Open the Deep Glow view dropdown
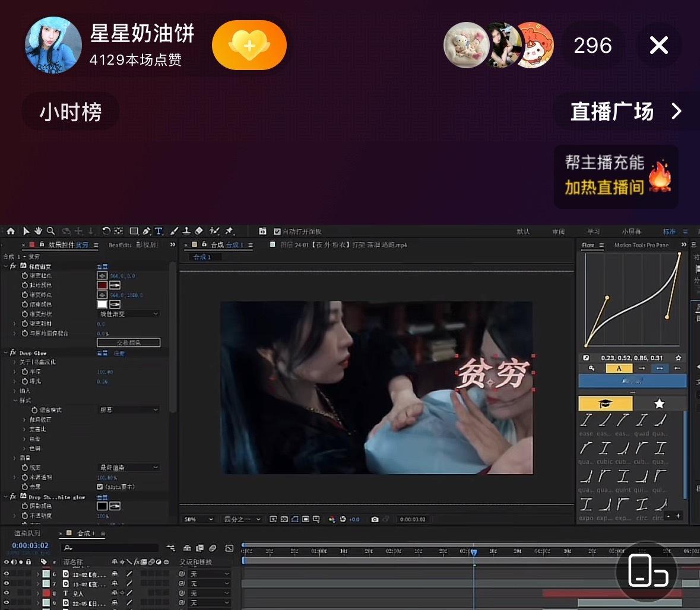The image size is (700, 610). coord(129,468)
